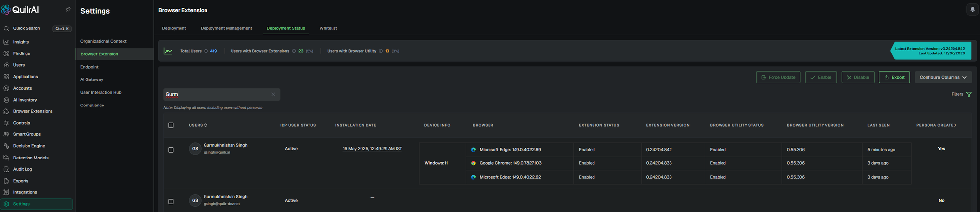The height and width of the screenshot is (212, 980).
Task: Click the Quick Search magnifier
Action: 6,28
